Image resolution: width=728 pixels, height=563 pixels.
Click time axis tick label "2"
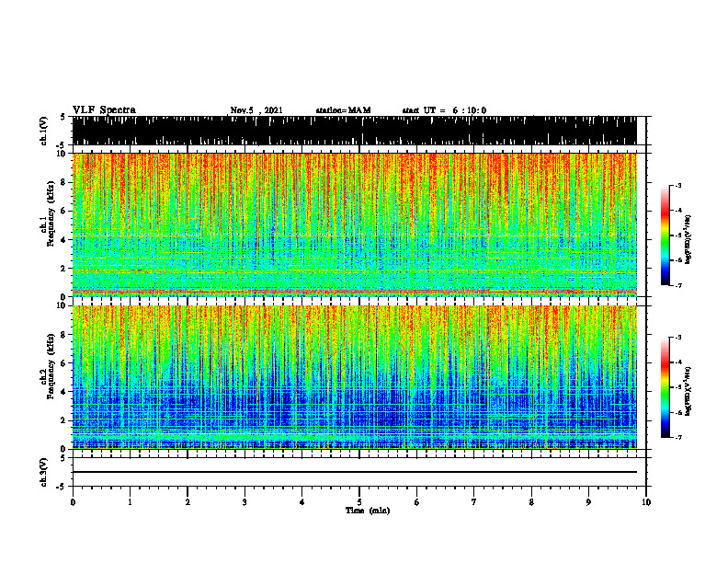click(x=188, y=502)
